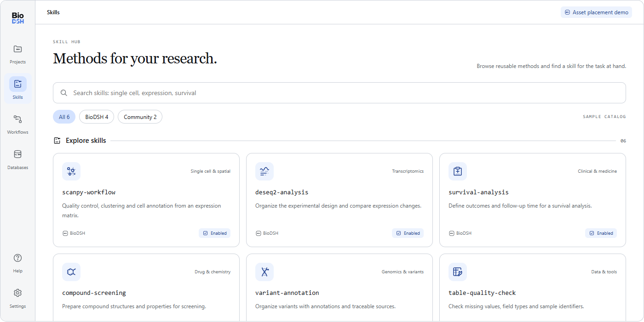Focus the Search skills input field

tap(339, 93)
